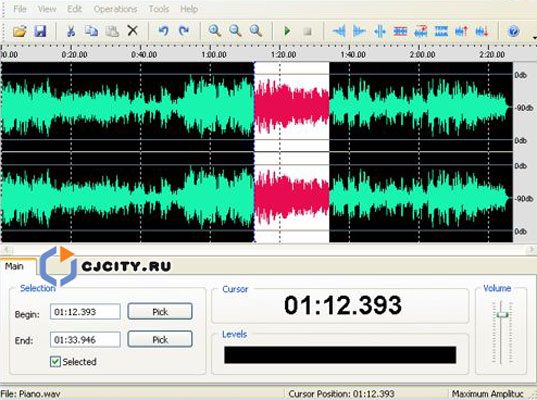Open the Operations menu
This screenshot has height=400, width=537.
point(115,9)
